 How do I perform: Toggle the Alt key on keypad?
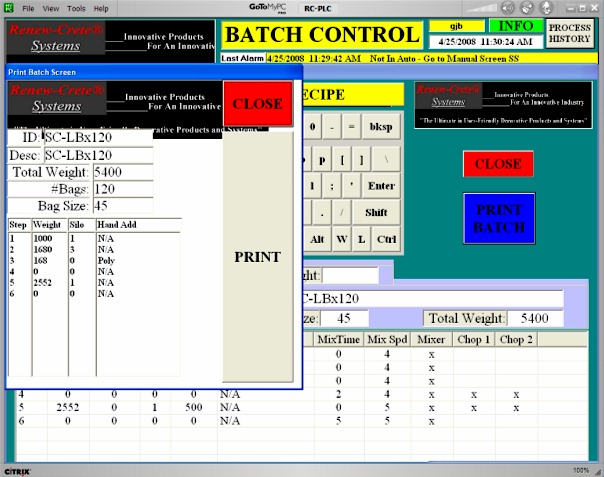tap(317, 239)
